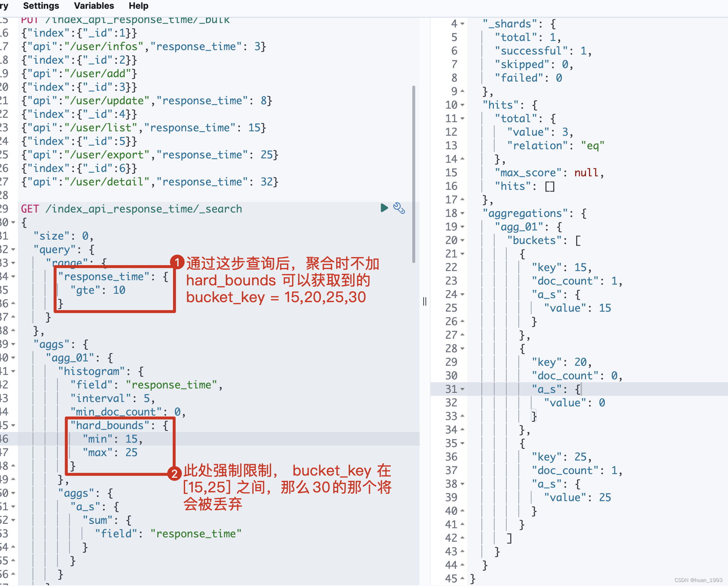Image resolution: width=728 pixels, height=586 pixels.
Task: Collapse the "histogram" block fold arrow
Action: tap(14, 371)
